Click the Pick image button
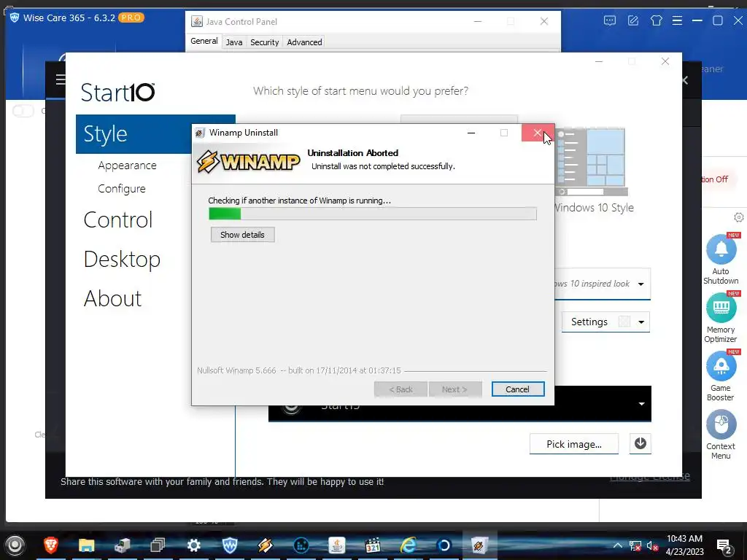The image size is (747, 560). (x=573, y=444)
